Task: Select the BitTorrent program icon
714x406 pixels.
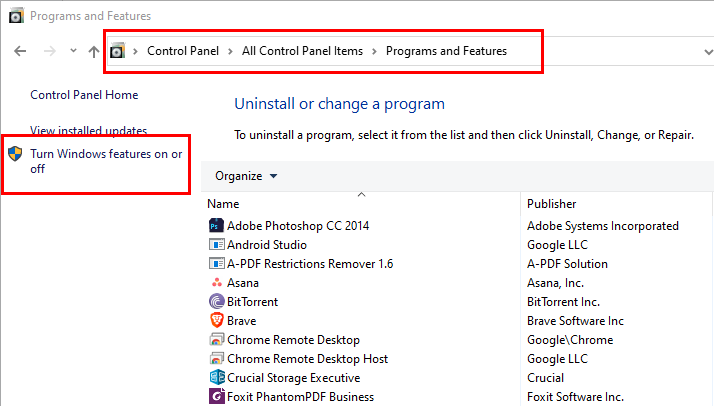Action: pos(216,302)
